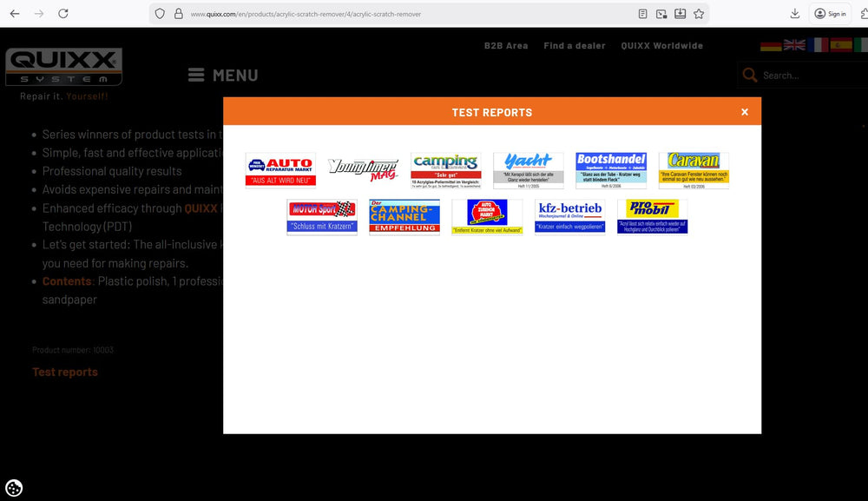Go back using the browser arrow

pyautogui.click(x=15, y=13)
